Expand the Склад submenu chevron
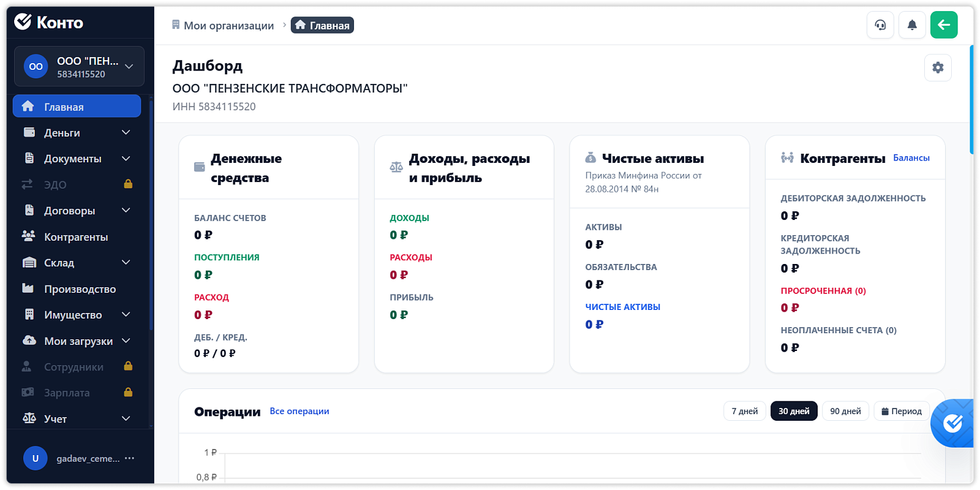980x490 pixels. pyautogui.click(x=126, y=262)
